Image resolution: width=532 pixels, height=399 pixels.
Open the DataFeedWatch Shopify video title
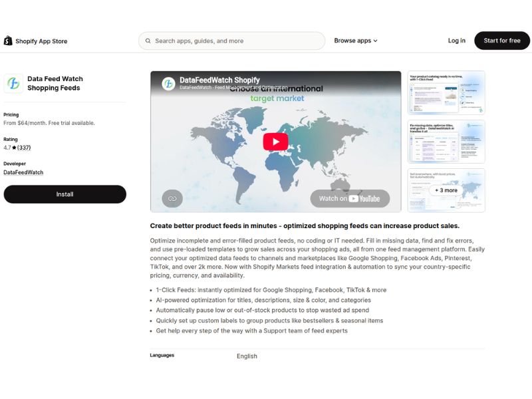coord(219,80)
